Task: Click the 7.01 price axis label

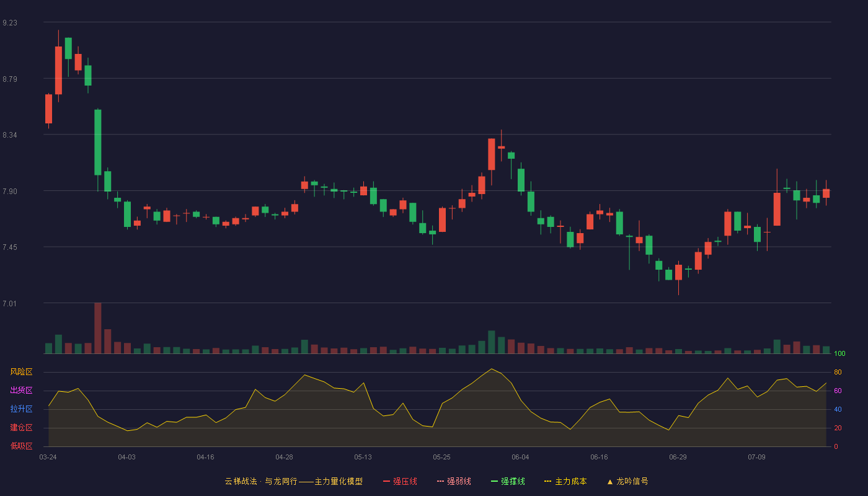Action: click(x=10, y=303)
